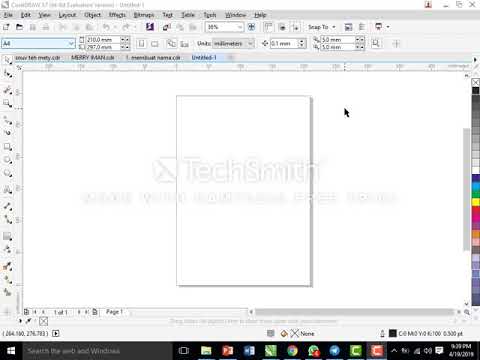Open the A4 page size dropdown
The image size is (480, 360).
pyautogui.click(x=71, y=44)
